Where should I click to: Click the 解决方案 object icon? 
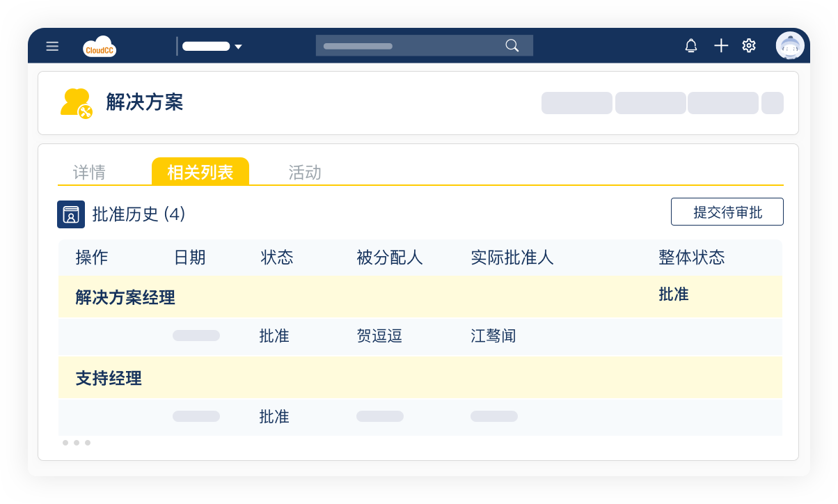tap(76, 103)
